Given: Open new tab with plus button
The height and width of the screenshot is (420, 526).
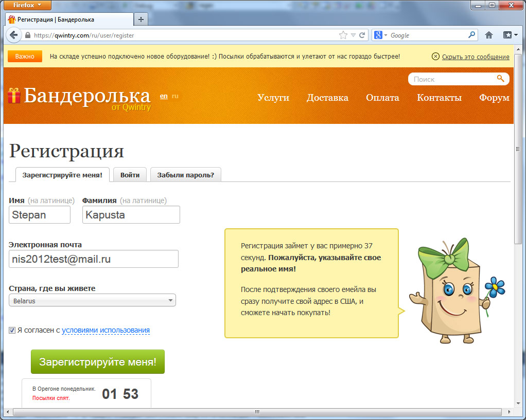Looking at the screenshot, I should point(141,20).
